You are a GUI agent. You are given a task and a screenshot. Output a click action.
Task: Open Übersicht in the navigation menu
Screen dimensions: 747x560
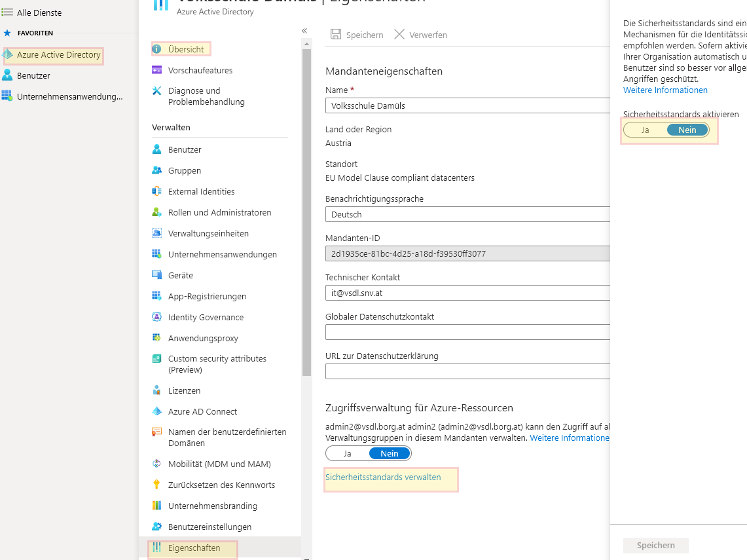(186, 49)
